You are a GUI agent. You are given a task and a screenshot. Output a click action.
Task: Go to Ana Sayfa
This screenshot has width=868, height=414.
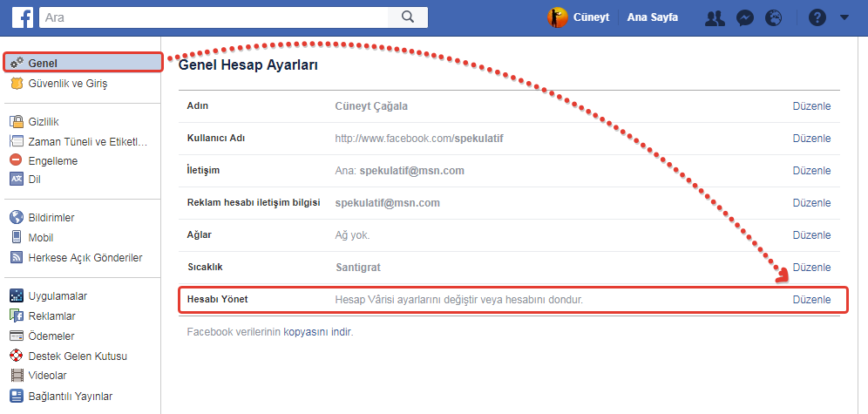pyautogui.click(x=652, y=17)
